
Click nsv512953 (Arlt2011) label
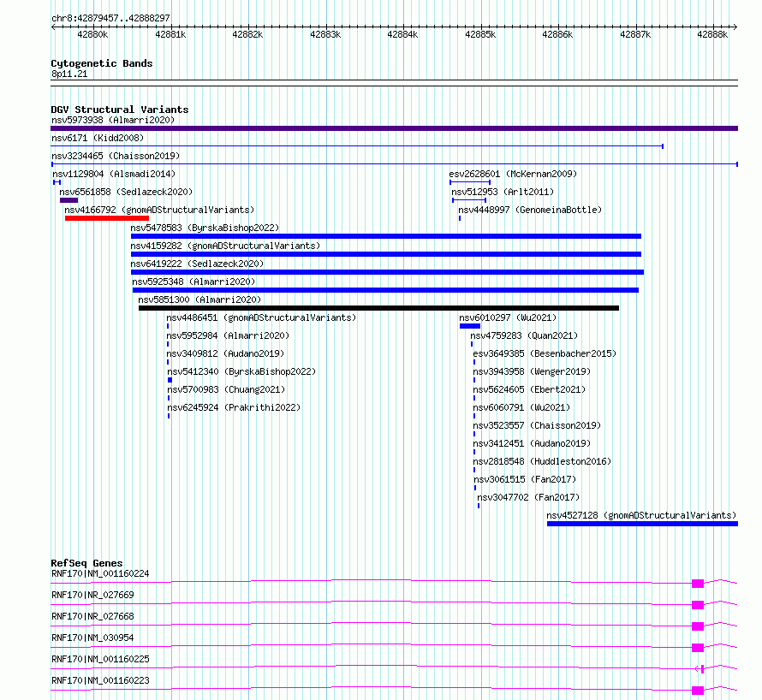503,192
